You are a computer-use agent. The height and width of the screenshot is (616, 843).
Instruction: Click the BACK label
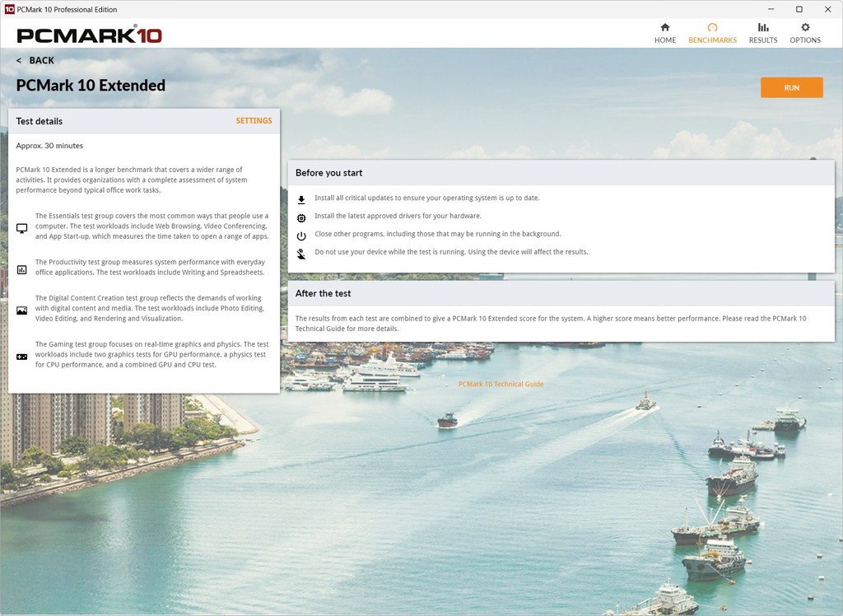coord(41,60)
